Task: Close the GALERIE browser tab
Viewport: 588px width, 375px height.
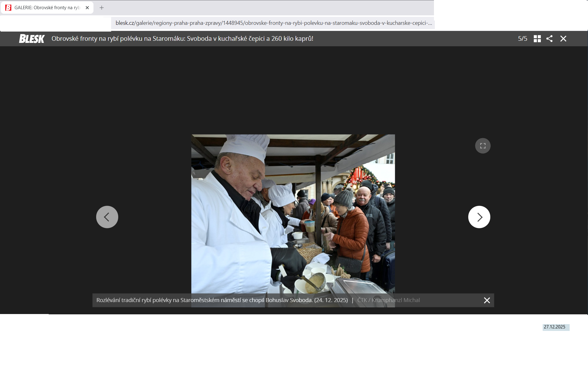Action: 87,8
